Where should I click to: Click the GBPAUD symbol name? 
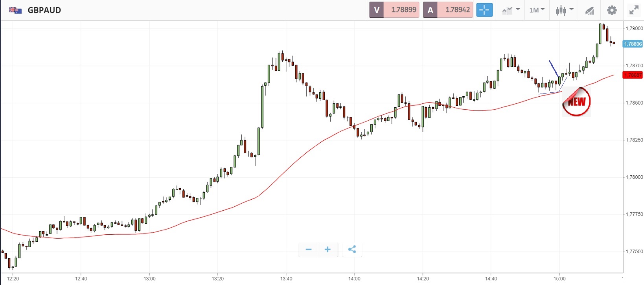coord(44,10)
